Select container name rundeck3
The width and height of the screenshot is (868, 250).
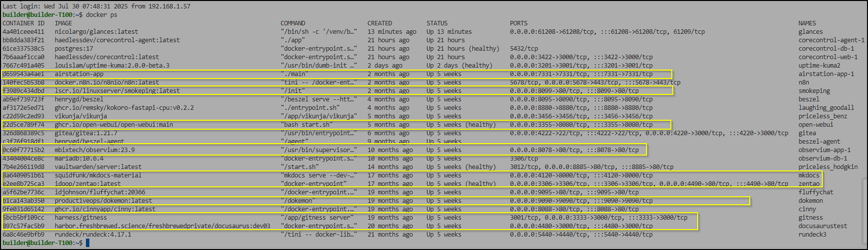[x=812, y=235]
